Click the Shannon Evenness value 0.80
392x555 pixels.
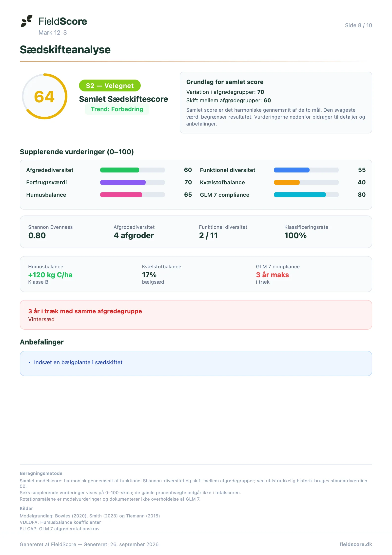(37, 235)
